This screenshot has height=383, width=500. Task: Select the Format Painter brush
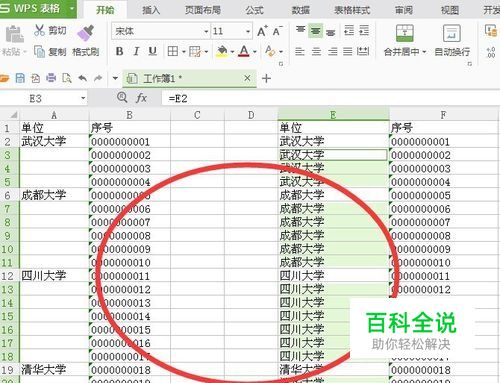coord(86,33)
